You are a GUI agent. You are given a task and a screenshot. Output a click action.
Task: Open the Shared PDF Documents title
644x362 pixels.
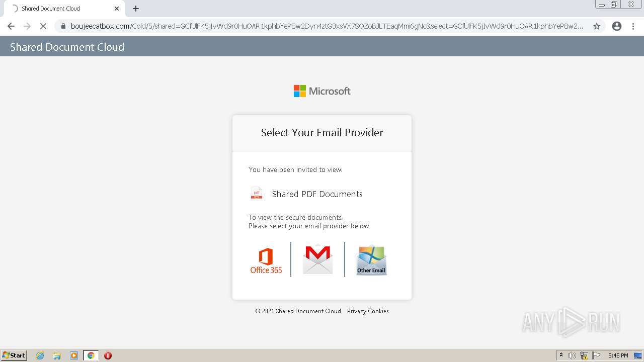[317, 194]
